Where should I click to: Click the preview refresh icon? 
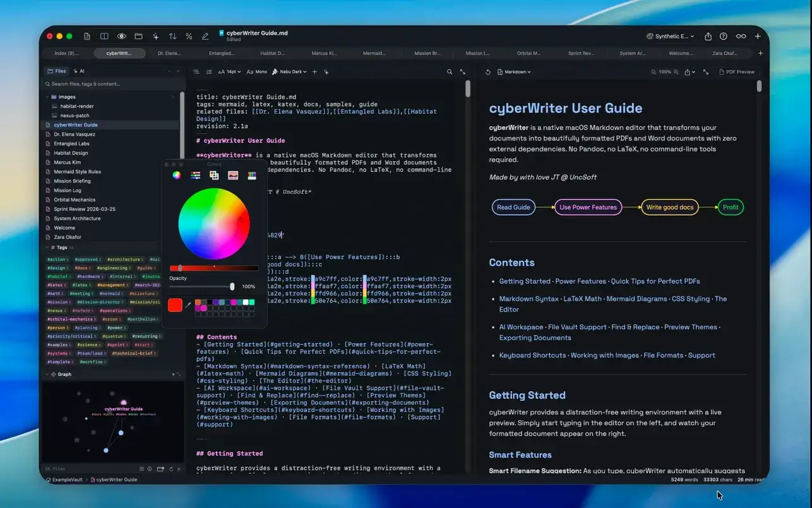point(487,72)
